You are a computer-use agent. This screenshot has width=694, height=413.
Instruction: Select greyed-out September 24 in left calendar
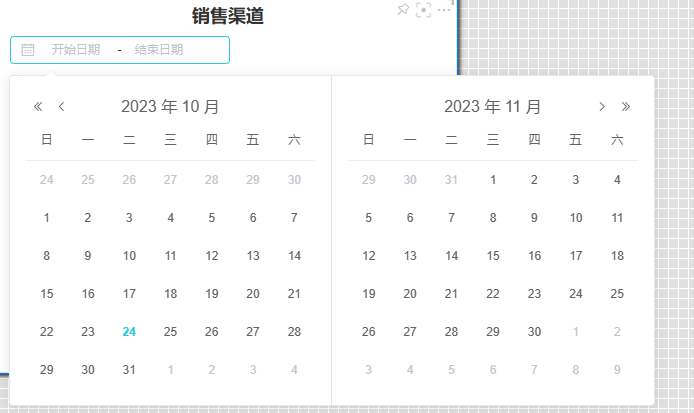tap(46, 180)
